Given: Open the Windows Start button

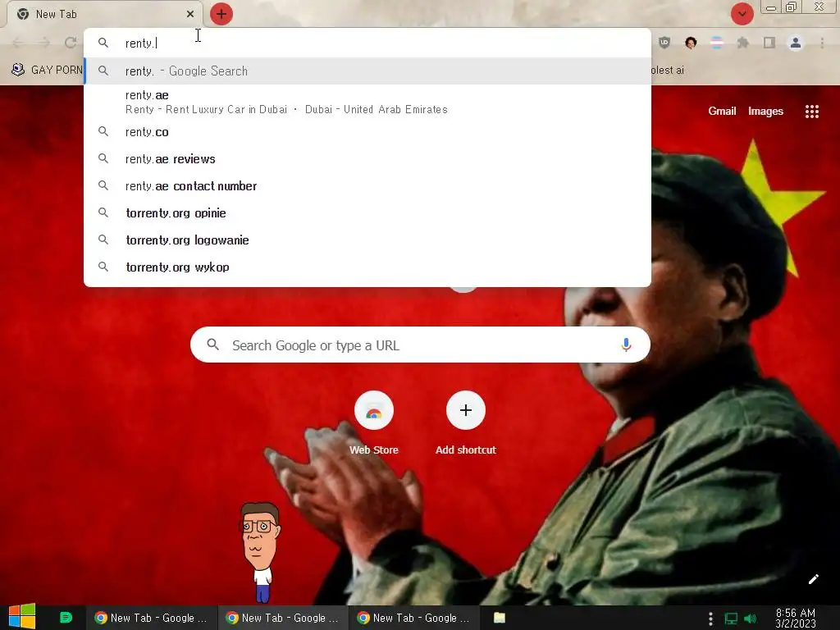Looking at the screenshot, I should click(x=22, y=617).
